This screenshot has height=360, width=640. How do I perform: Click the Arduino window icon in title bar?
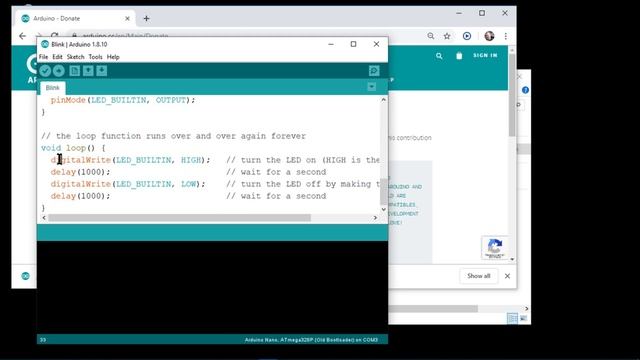[x=45, y=44]
